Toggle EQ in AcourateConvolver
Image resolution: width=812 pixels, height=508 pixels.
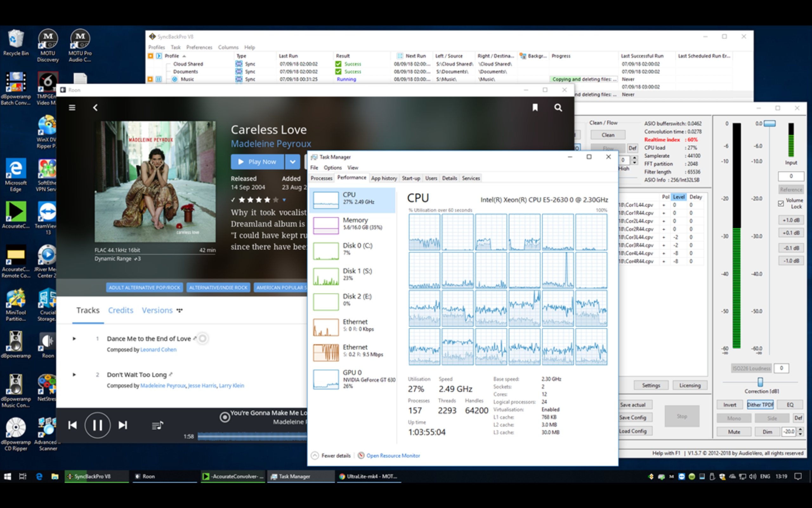pos(790,404)
